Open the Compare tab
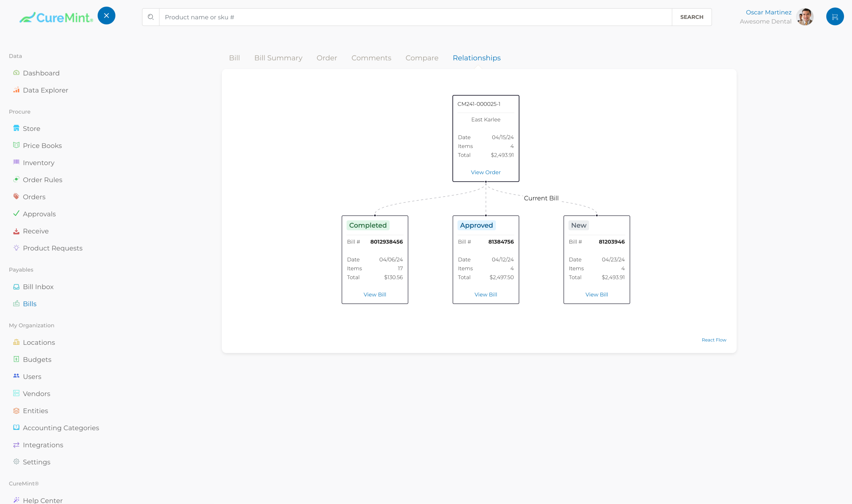 422,58
